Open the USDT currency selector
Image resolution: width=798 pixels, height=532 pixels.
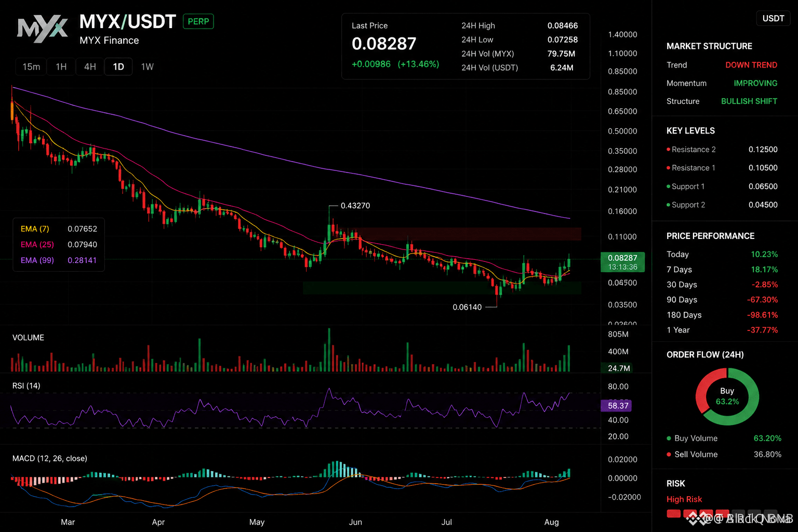[773, 18]
